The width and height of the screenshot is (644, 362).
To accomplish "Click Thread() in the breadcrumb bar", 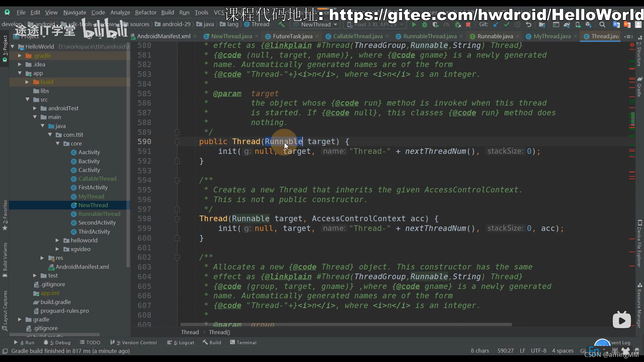I will tap(219, 332).
